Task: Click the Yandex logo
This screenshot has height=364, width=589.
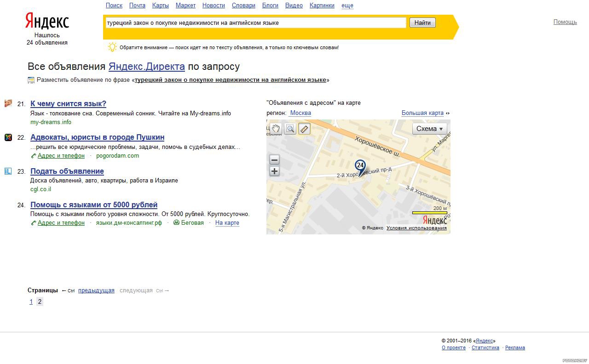Action: 47,21
